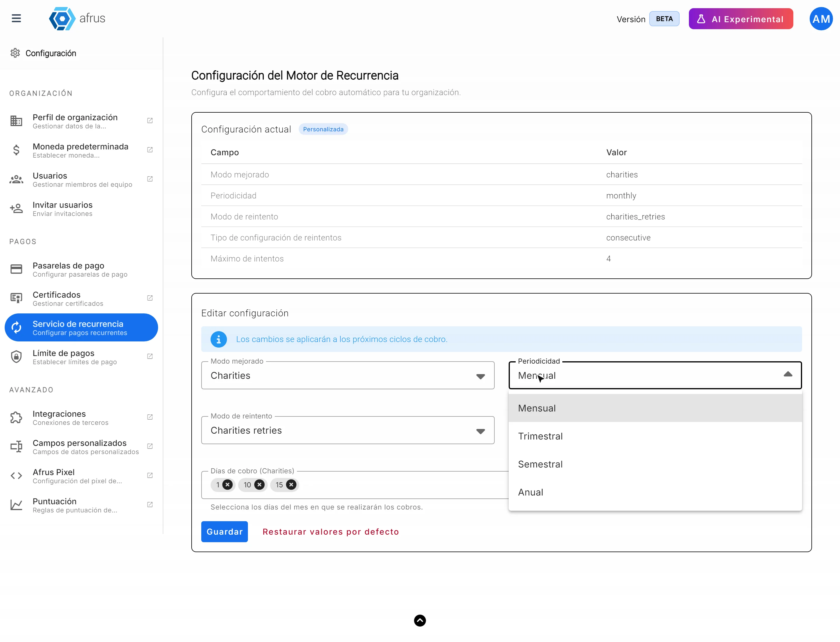Open external link icon for Afrus Pixel
Viewport: 840px width, 642px height.
[150, 475]
